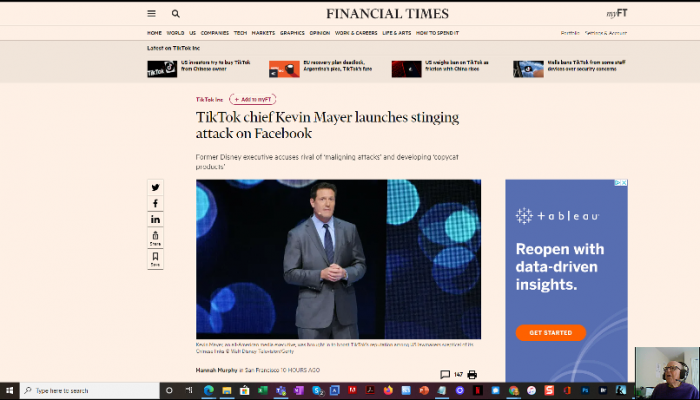Open the TECH section
Viewport: 700px width, 400px height.
pos(240,33)
